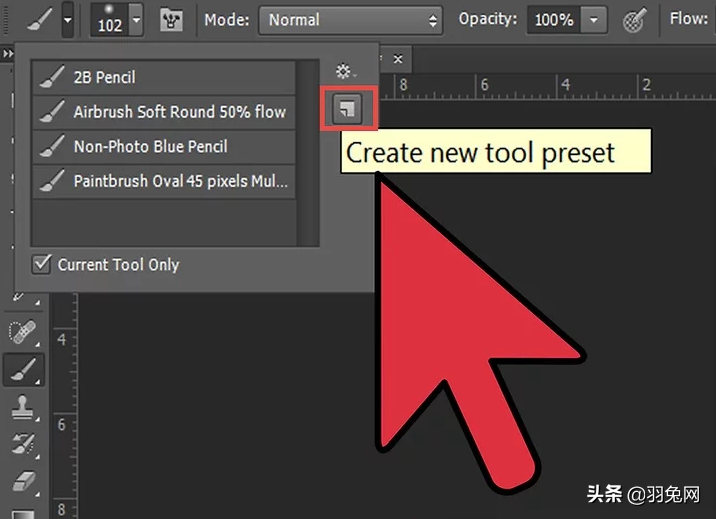Select the Brush tool in the toolbox

point(24,370)
